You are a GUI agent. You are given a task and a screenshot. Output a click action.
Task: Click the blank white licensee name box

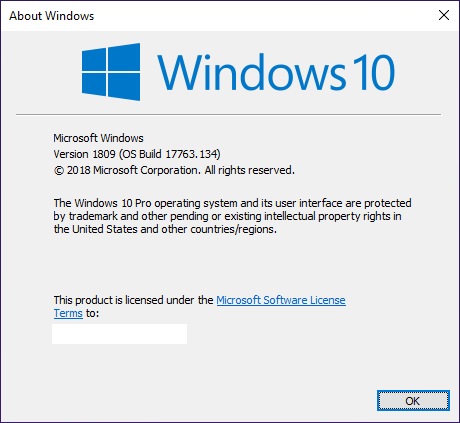click(119, 334)
